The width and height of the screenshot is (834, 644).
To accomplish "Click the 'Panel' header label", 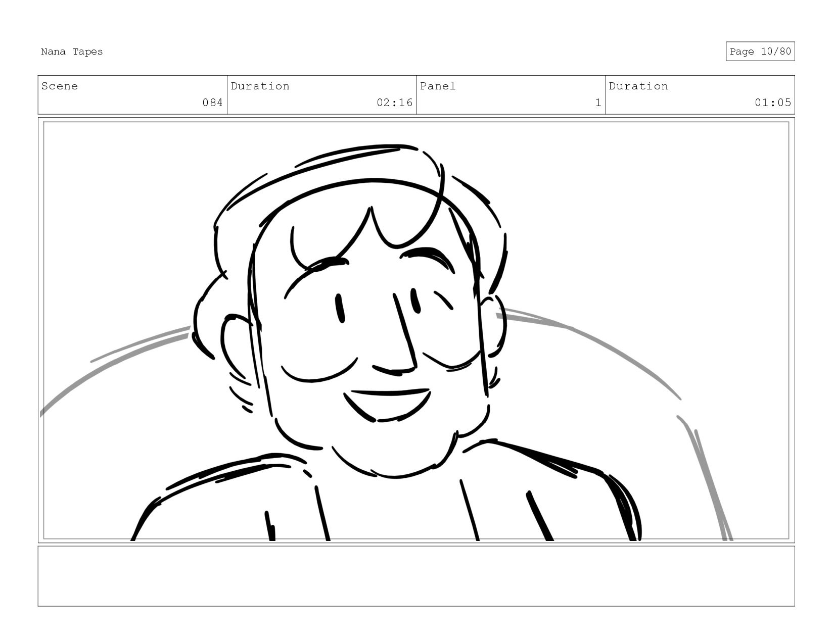I will click(x=438, y=86).
